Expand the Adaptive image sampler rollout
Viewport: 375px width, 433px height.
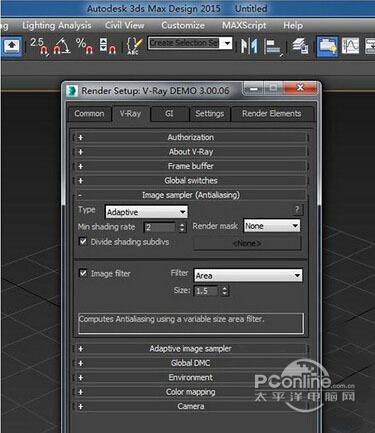coord(190,349)
